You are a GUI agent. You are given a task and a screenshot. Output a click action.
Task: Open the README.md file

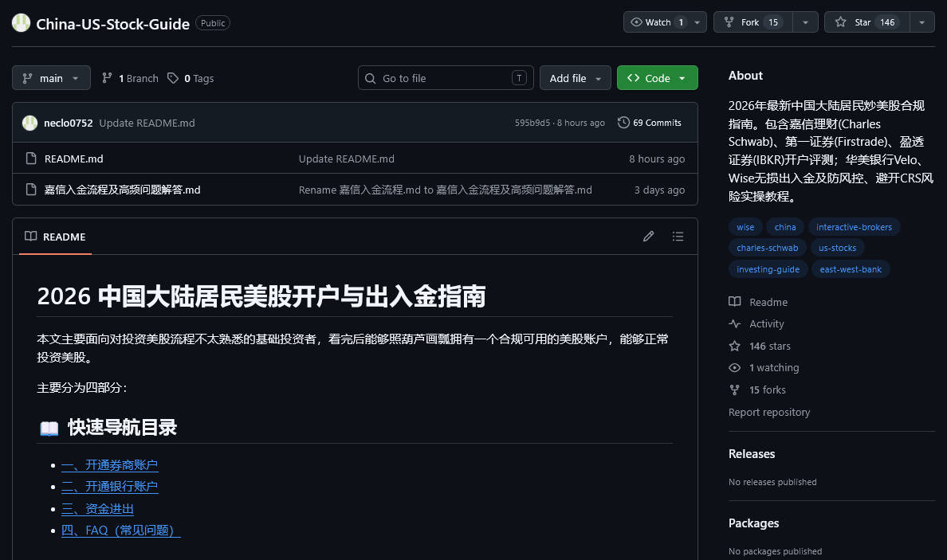tap(73, 159)
